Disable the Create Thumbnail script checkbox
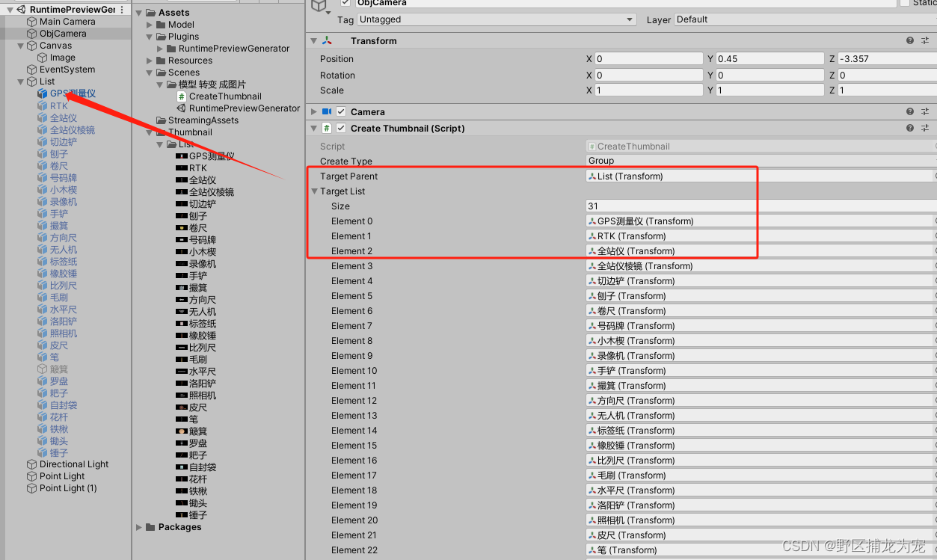 [341, 128]
